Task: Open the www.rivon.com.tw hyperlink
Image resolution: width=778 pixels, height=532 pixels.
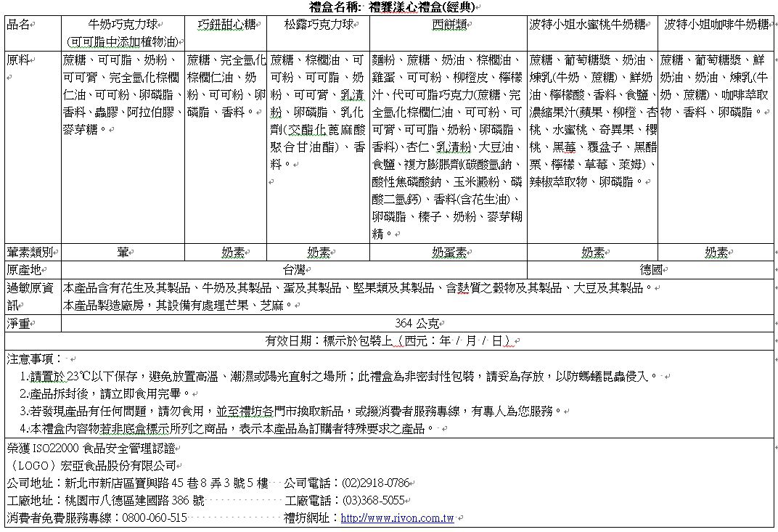Action: (397, 519)
